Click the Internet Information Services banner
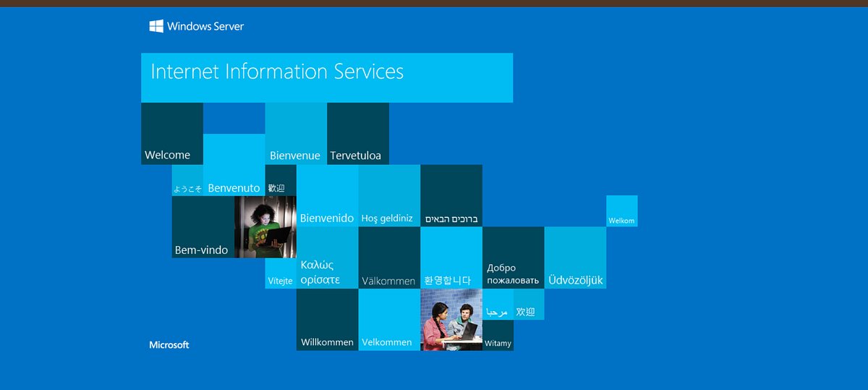Image resolution: width=868 pixels, height=390 pixels. pos(327,77)
